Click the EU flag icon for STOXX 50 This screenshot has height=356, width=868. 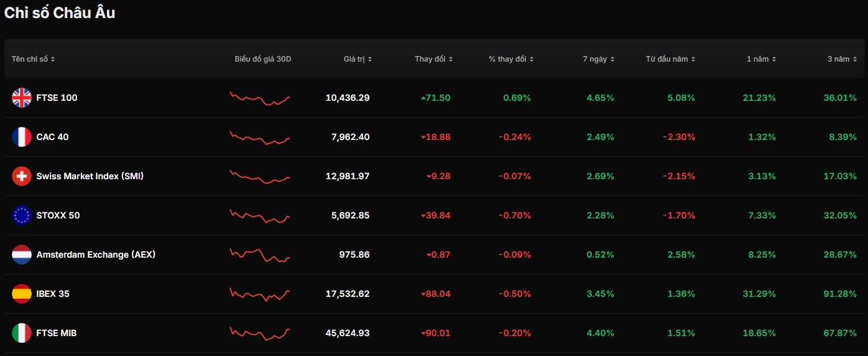pyautogui.click(x=22, y=215)
